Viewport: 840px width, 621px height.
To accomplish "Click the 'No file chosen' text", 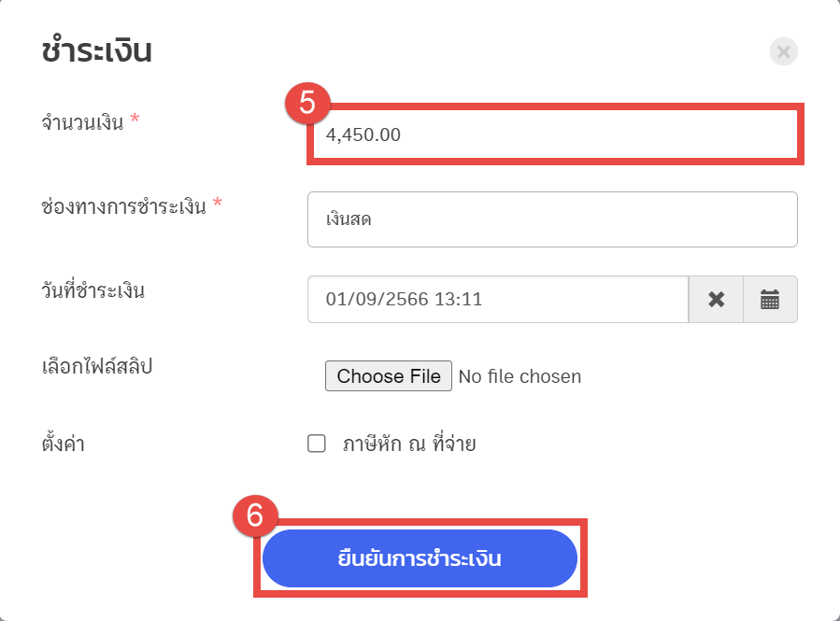I will click(x=520, y=376).
